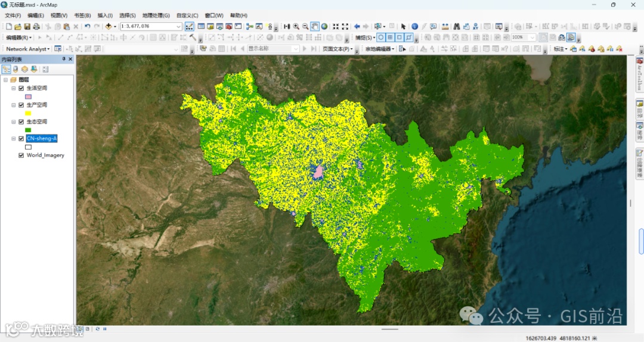Collapse the 生产空间 layer legend
Screen dimensions: 644x342
point(14,105)
